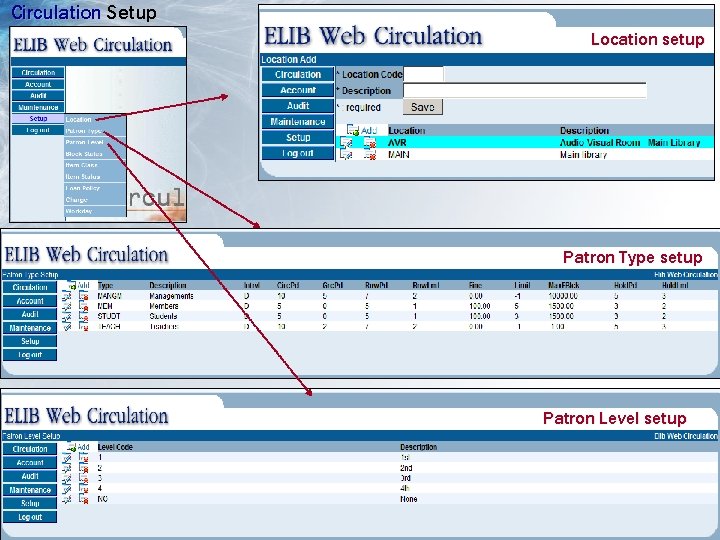Image resolution: width=720 pixels, height=540 pixels.
Task: Edit patron level code 1 row
Action: pos(67,457)
